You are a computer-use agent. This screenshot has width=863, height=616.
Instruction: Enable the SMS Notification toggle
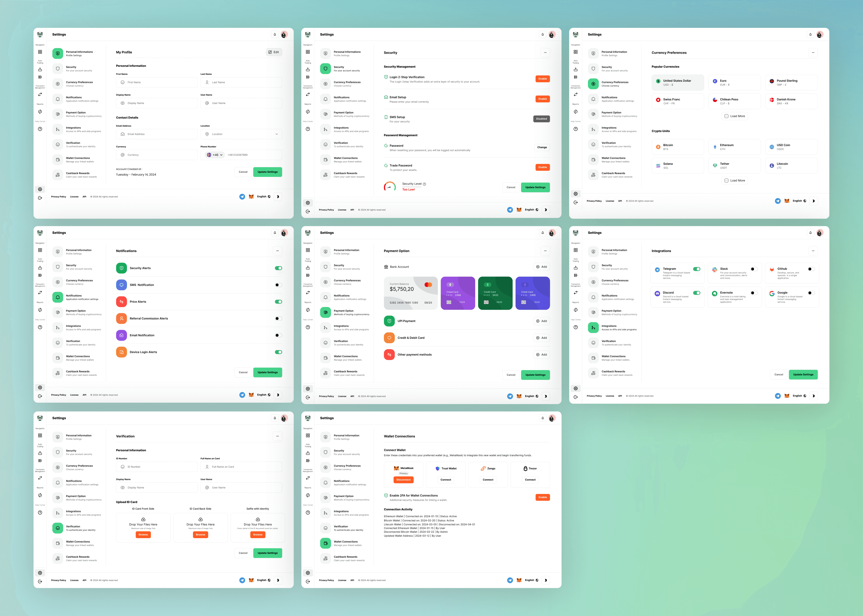pos(279,285)
